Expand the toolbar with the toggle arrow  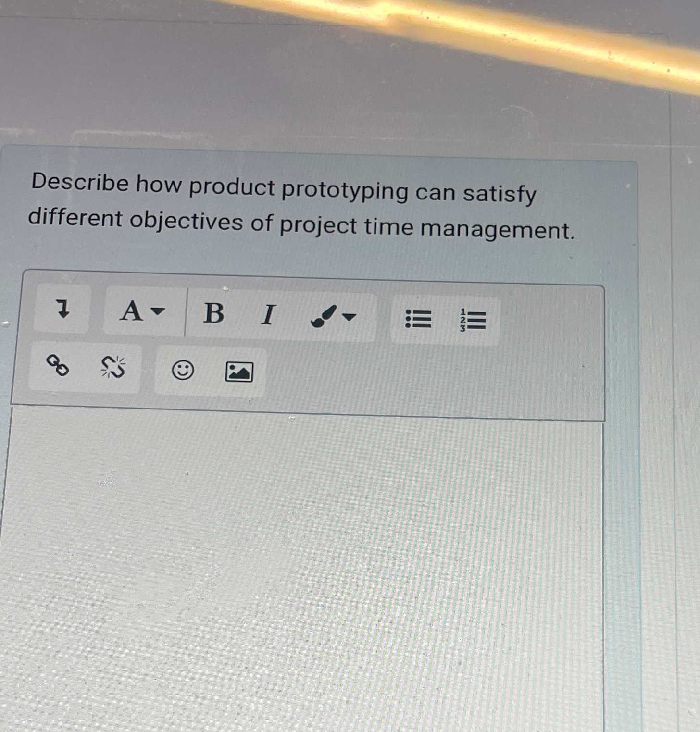tap(62, 309)
